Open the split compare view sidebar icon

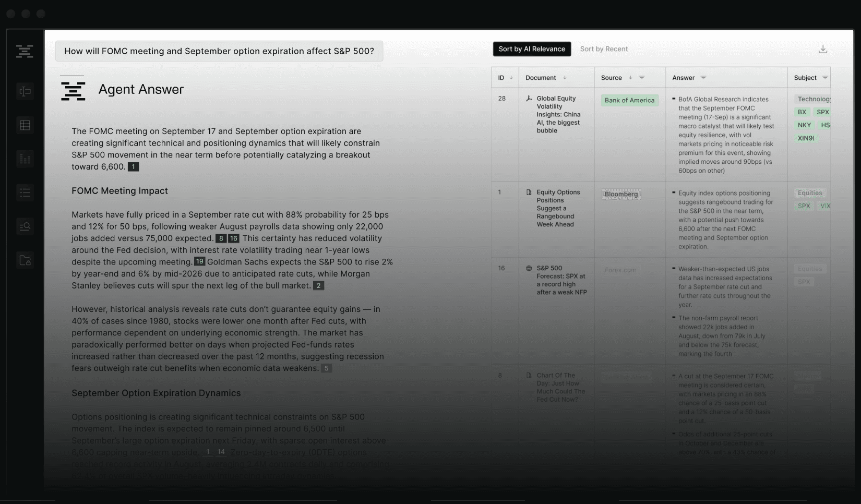25,91
